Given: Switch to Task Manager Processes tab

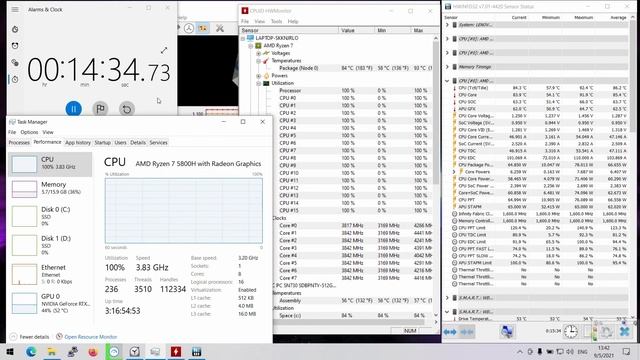Looking at the screenshot, I should 19,142.
